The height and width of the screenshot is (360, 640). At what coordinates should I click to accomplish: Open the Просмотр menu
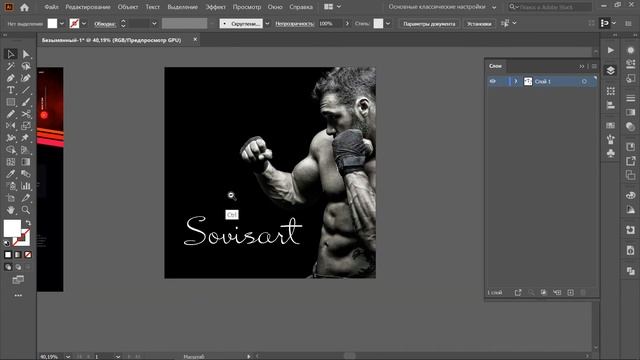[x=247, y=7]
